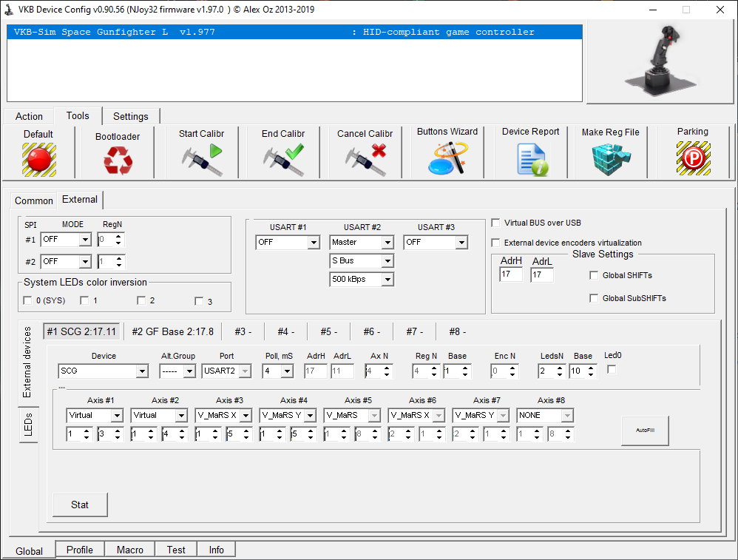The width and height of the screenshot is (738, 560).
Task: Check LED color inversion 3
Action: click(199, 301)
